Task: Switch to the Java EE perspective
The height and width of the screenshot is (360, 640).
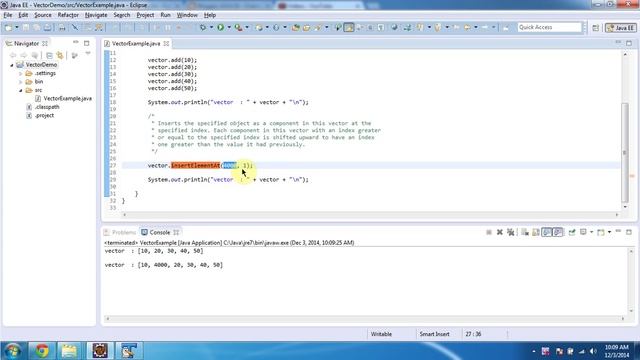Action: [x=620, y=28]
